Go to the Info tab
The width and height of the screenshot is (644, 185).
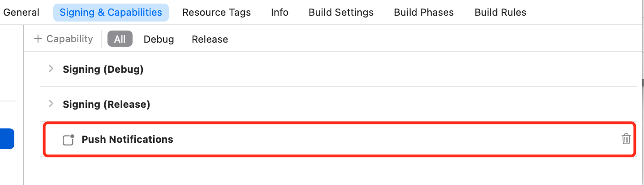(x=279, y=13)
